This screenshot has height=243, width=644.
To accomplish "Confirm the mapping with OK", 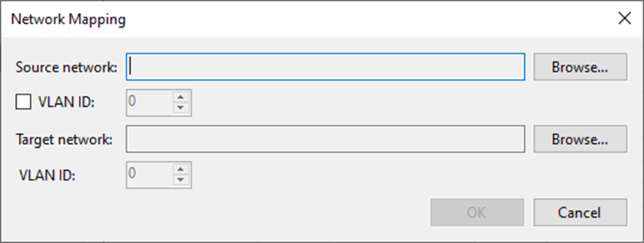I will pos(477,213).
